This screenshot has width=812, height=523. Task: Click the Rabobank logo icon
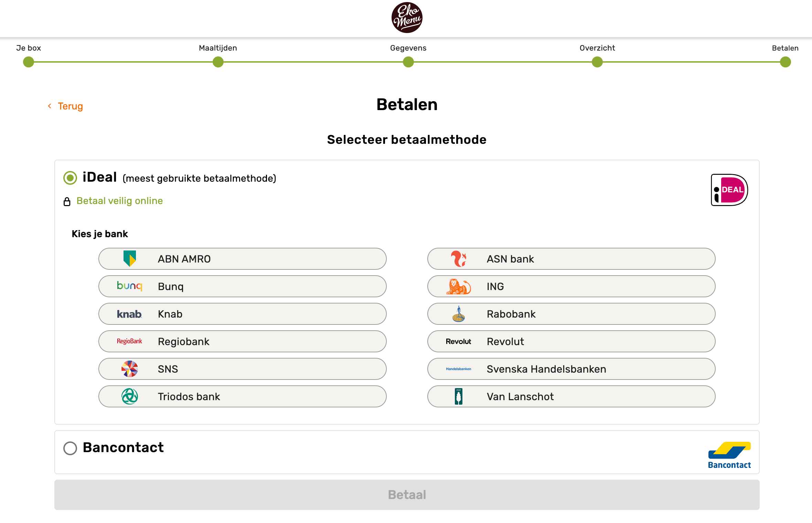(459, 314)
